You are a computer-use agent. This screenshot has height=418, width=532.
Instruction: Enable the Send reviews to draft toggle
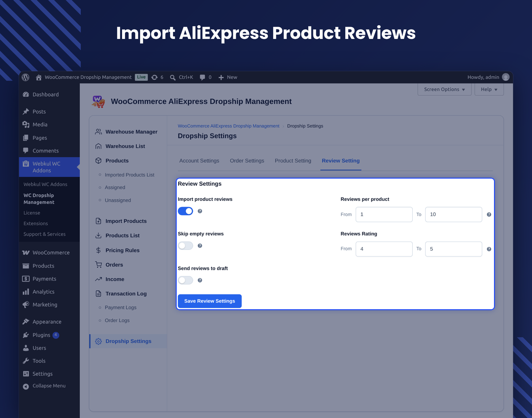point(185,280)
